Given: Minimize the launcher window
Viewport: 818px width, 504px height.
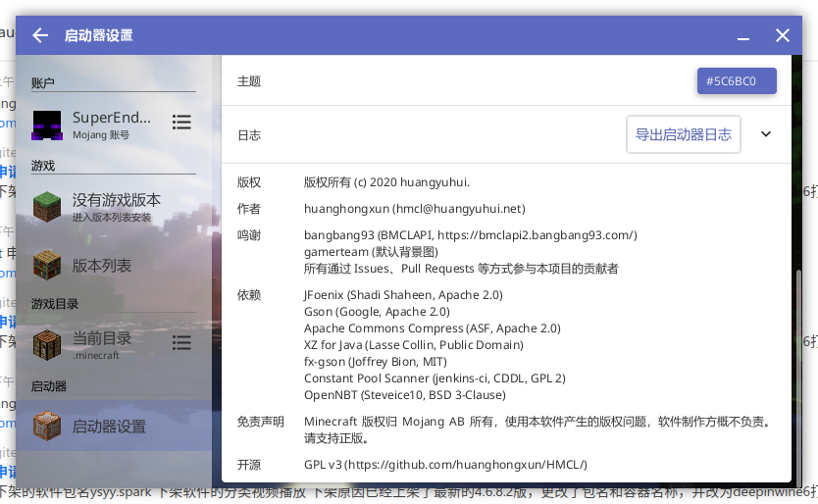Looking at the screenshot, I should 743,36.
